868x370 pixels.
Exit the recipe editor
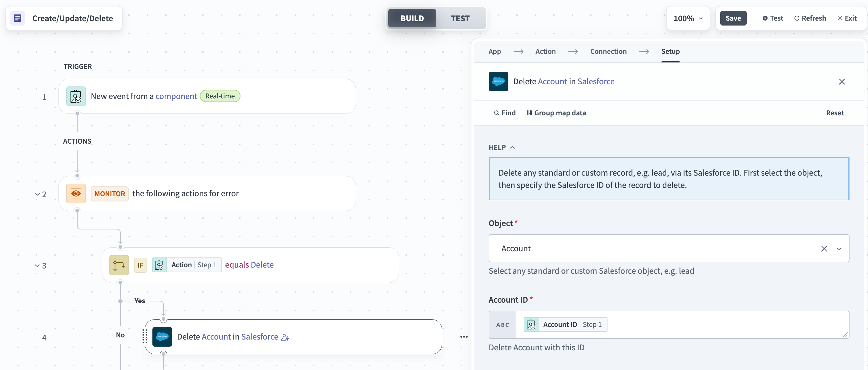[847, 18]
